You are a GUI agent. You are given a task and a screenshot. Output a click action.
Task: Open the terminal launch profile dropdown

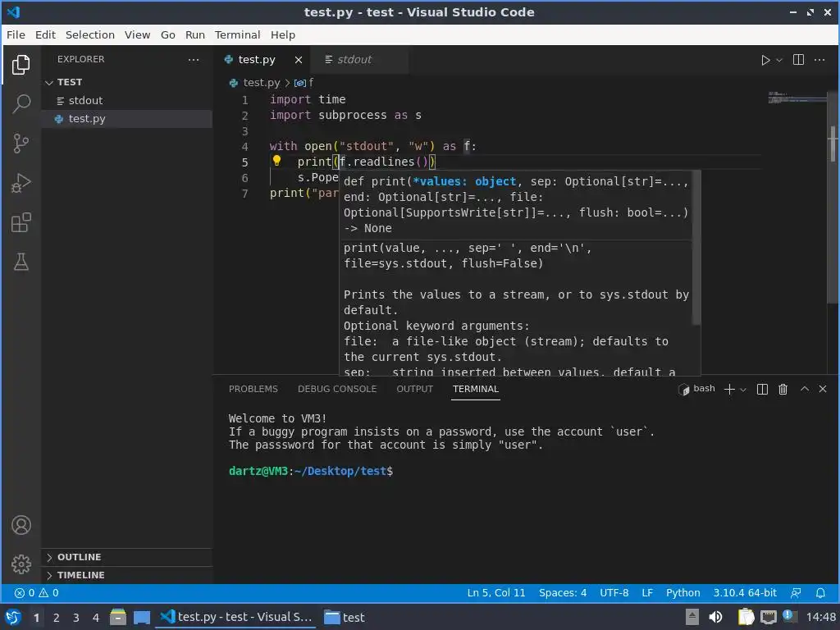[x=743, y=390]
